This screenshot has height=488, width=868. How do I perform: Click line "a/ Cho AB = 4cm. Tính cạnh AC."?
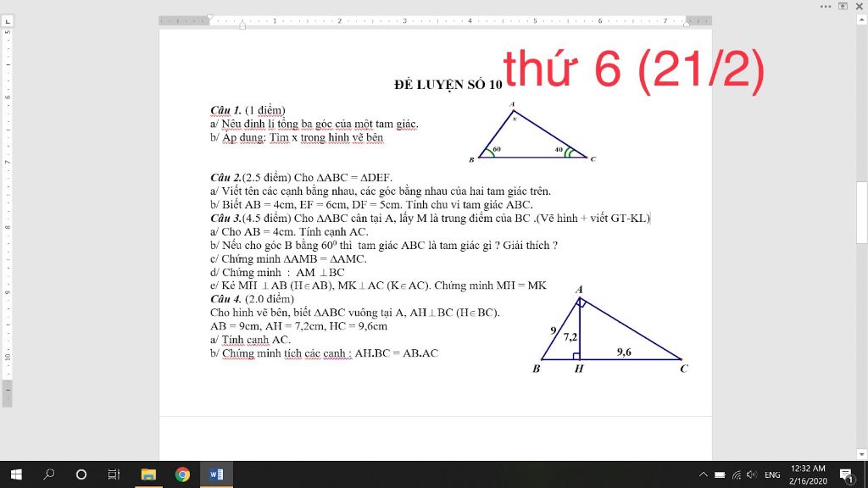tap(289, 232)
